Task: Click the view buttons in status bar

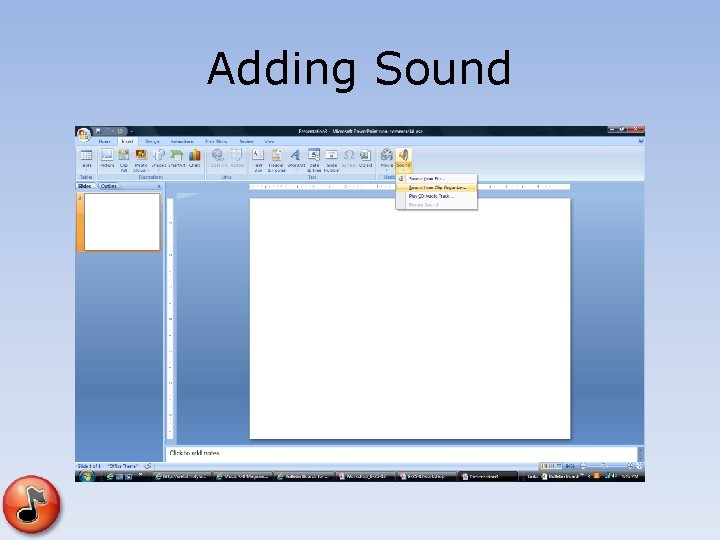Action: point(551,466)
